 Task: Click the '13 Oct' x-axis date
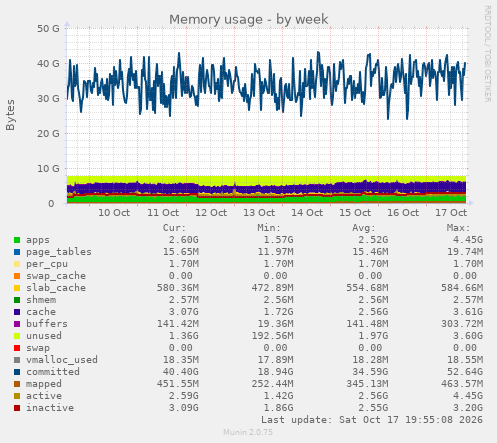(259, 213)
